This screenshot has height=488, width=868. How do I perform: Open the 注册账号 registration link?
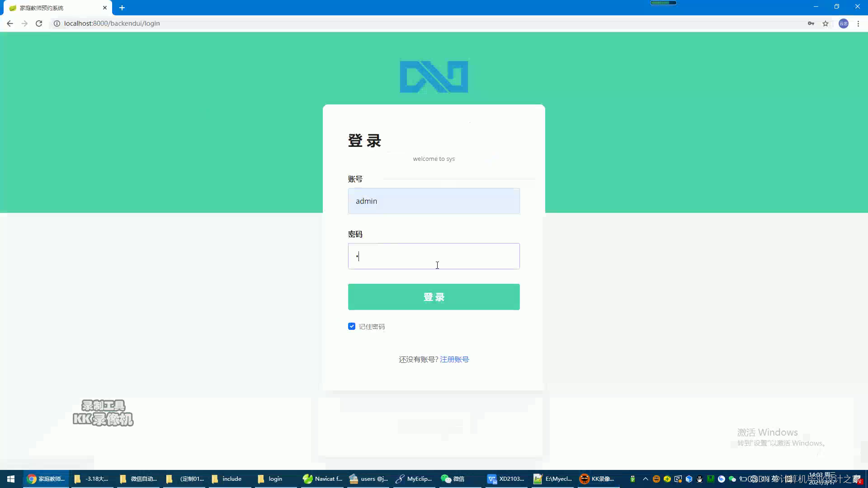click(454, 359)
